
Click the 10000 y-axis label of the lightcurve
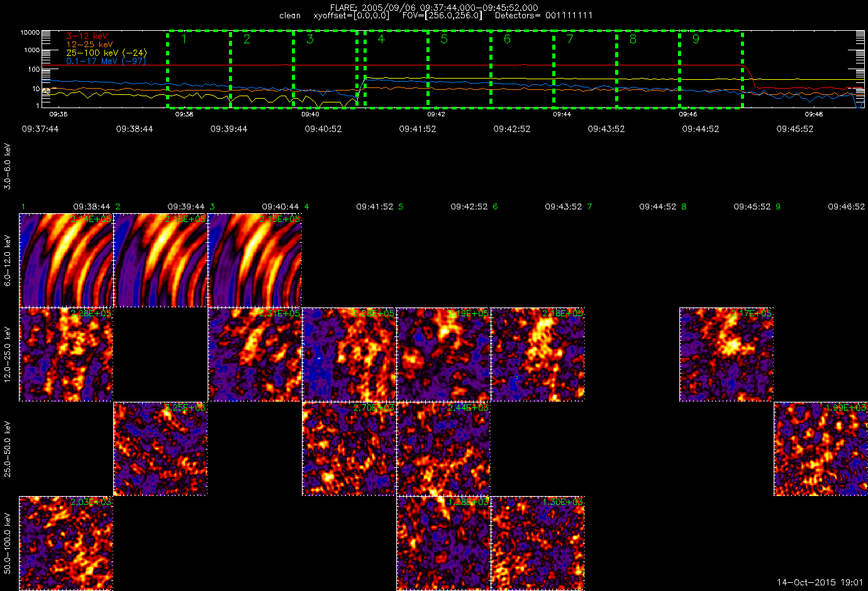(x=30, y=32)
